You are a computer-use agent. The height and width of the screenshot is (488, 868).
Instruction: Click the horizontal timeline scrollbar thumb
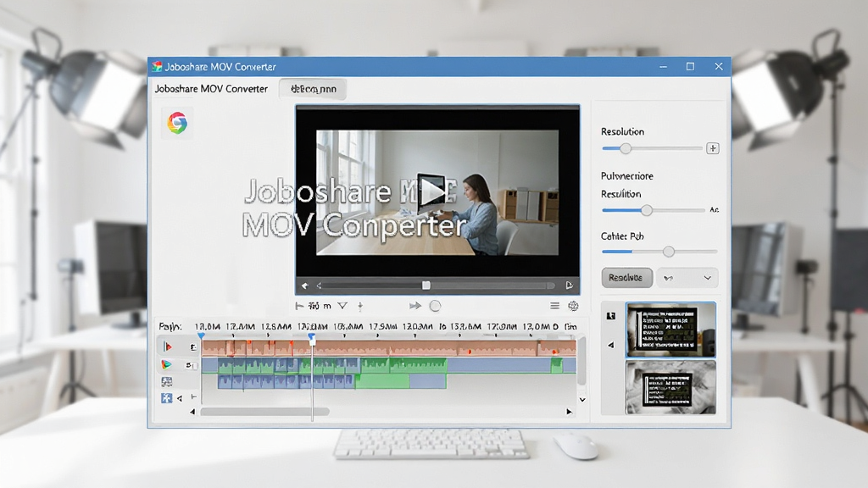click(264, 412)
